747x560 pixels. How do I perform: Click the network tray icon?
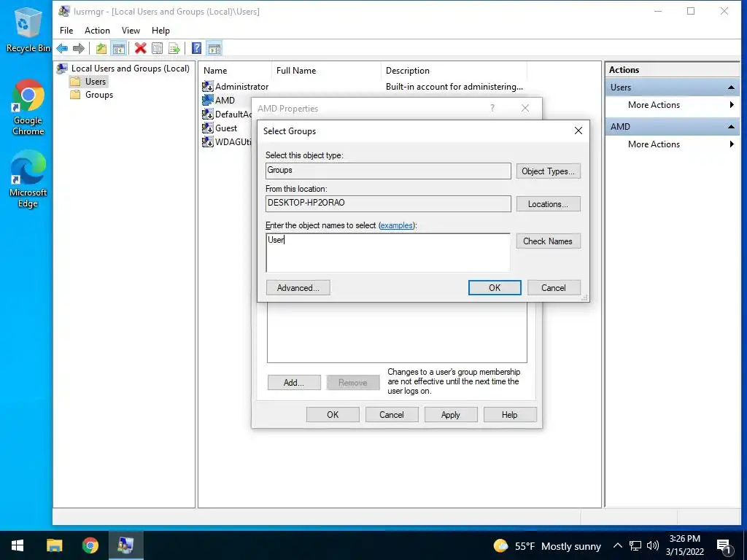[635, 545]
